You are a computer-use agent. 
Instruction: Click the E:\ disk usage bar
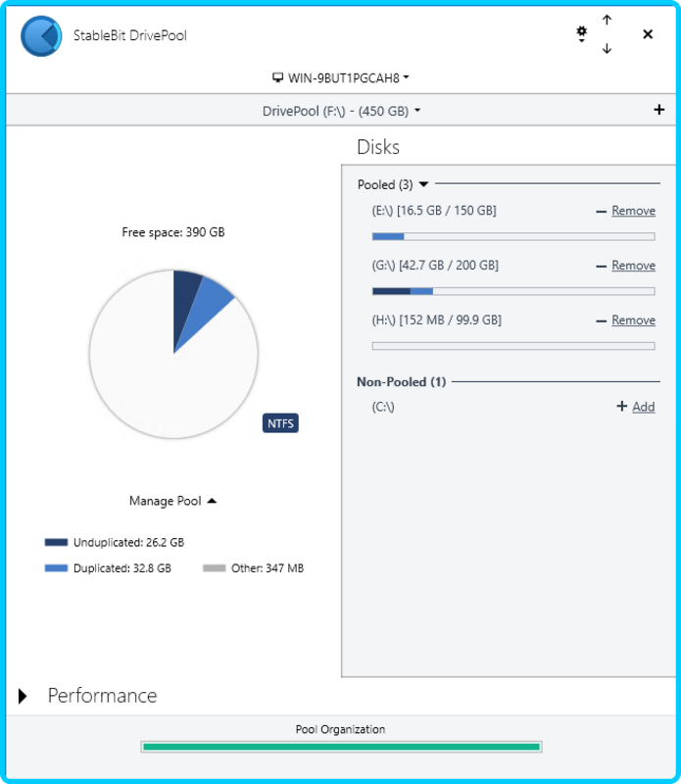click(513, 236)
